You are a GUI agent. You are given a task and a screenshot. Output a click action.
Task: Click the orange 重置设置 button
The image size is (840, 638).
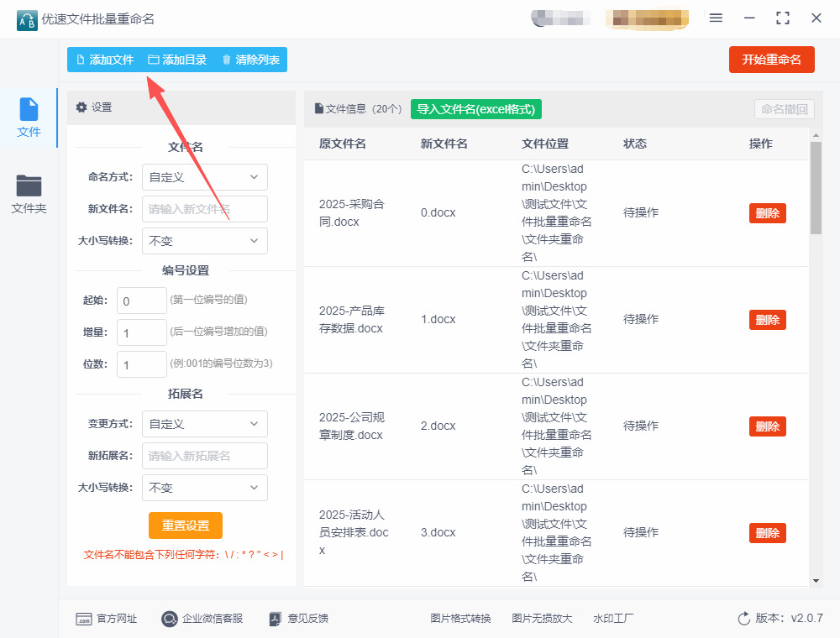[x=186, y=526]
